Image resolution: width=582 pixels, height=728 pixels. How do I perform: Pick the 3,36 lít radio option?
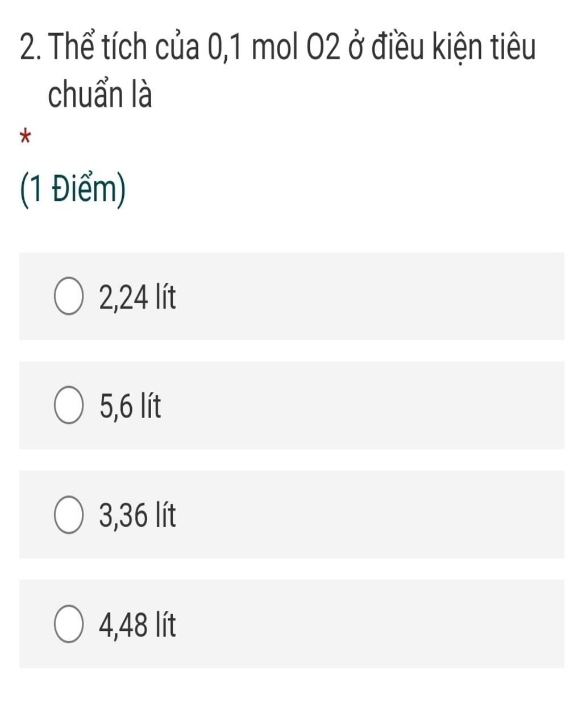pos(69,515)
